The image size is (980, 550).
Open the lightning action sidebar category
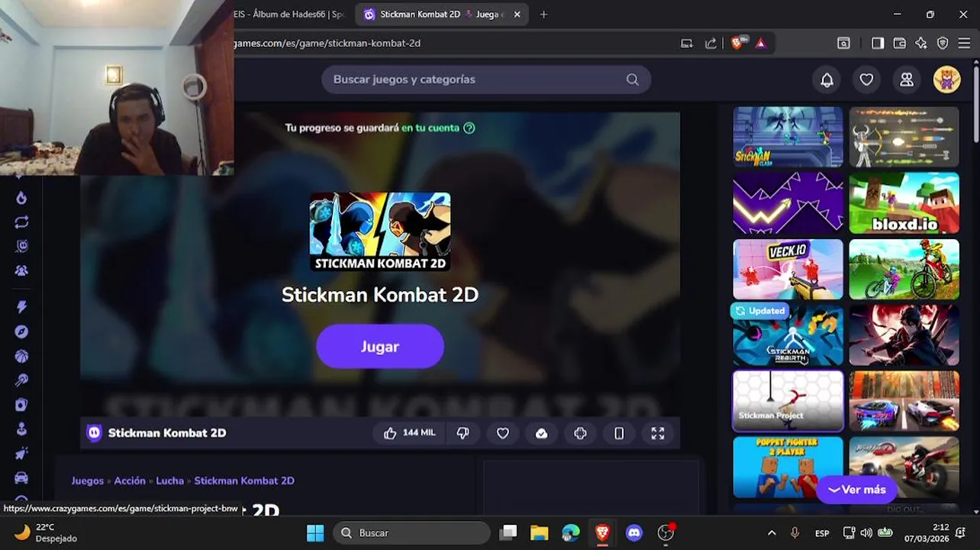[x=21, y=307]
